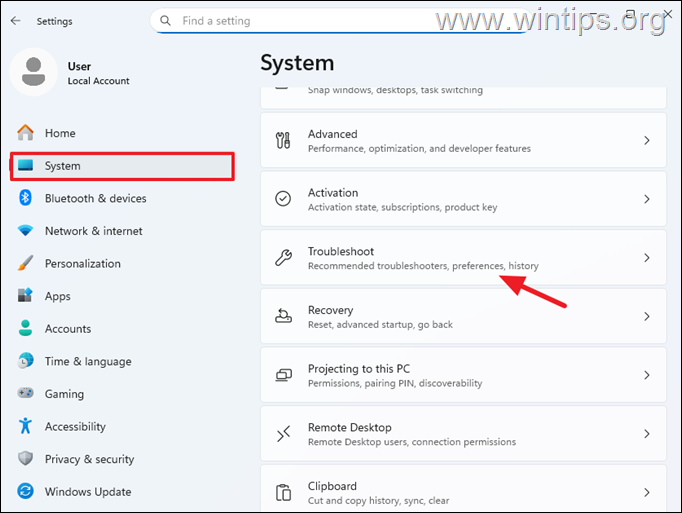Open Projecting to this PC chevron
This screenshot has height=513, width=682.
647,375
